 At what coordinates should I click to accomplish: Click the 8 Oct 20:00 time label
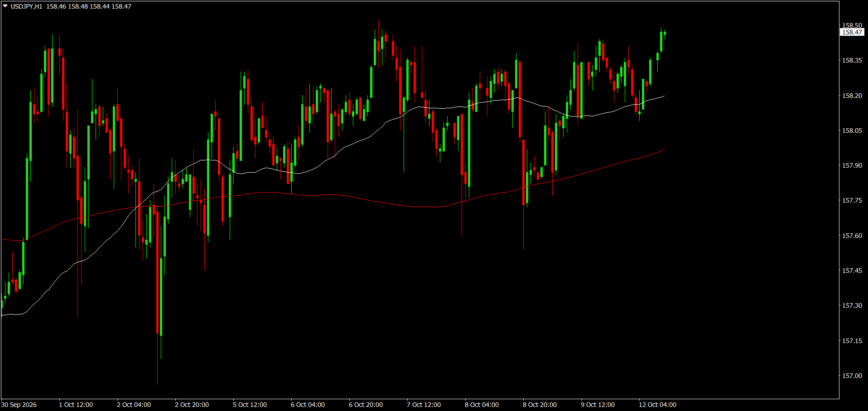click(x=540, y=405)
